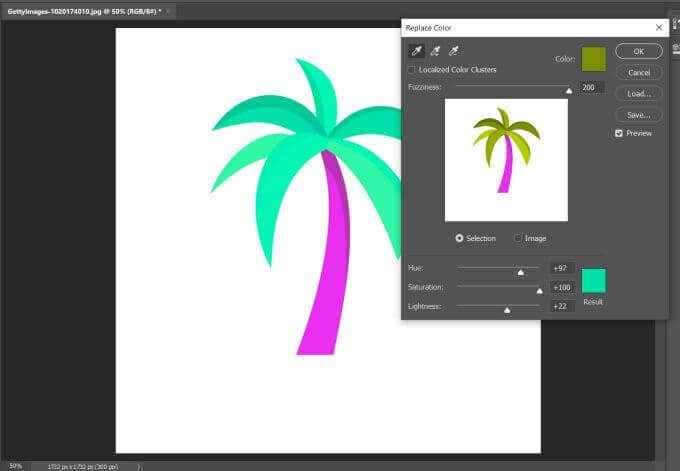This screenshot has height=471, width=680.
Task: Click the Save... button
Action: (x=639, y=115)
